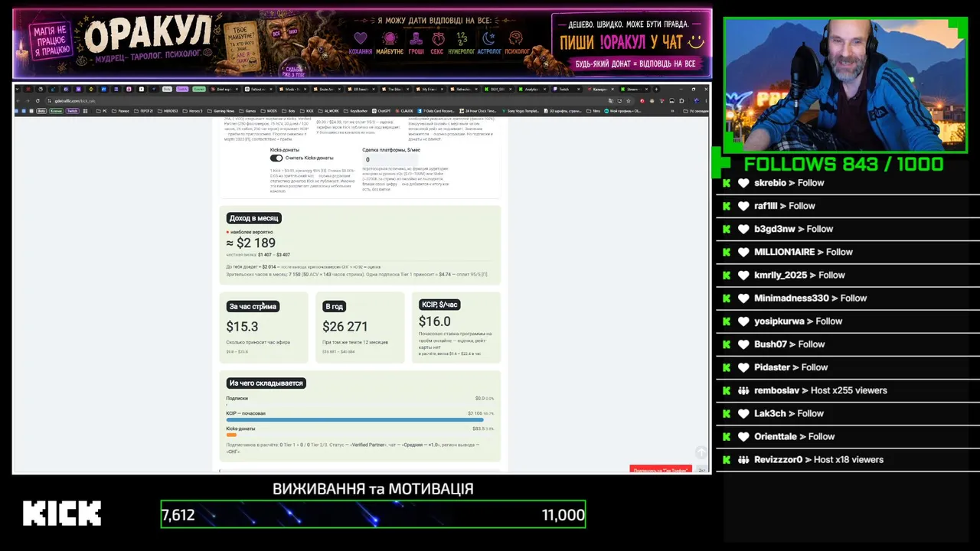Click the 'Доход в месяц' heading badge

254,218
